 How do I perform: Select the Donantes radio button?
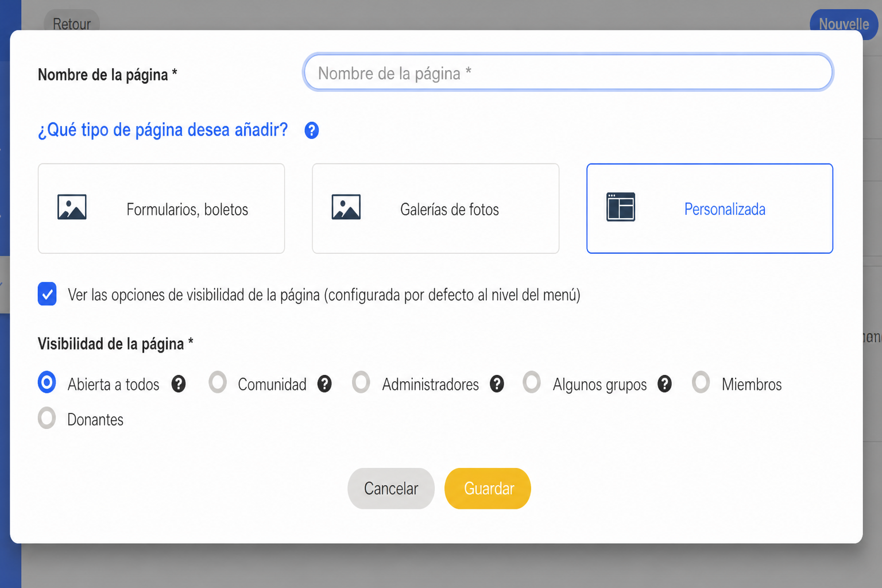(x=47, y=418)
